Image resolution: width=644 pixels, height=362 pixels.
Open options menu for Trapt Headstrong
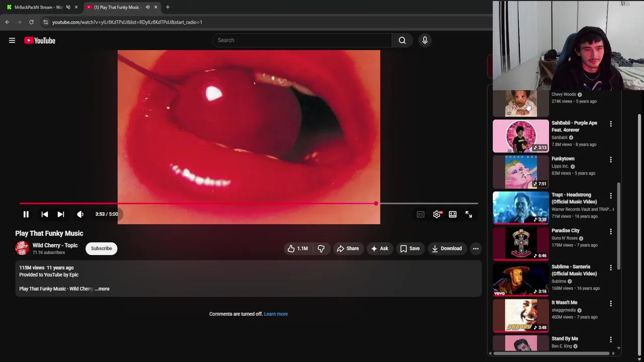click(x=611, y=196)
